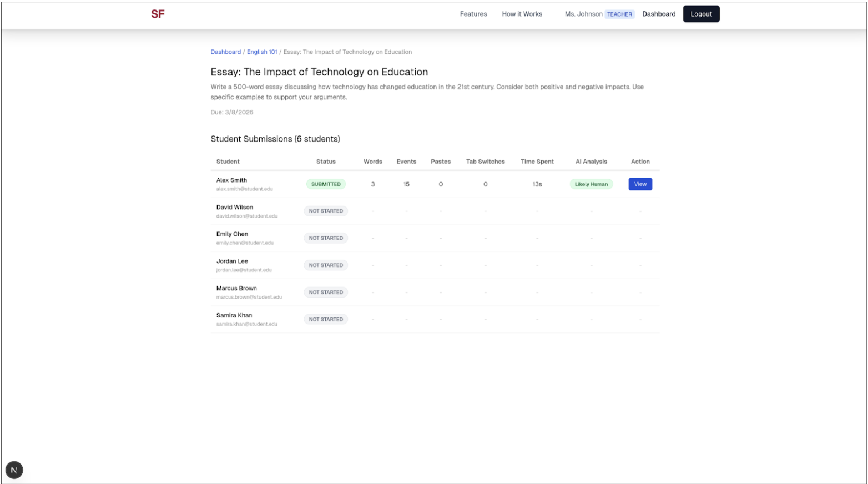The height and width of the screenshot is (484, 868).
Task: Open the Features menu item
Action: tap(473, 14)
